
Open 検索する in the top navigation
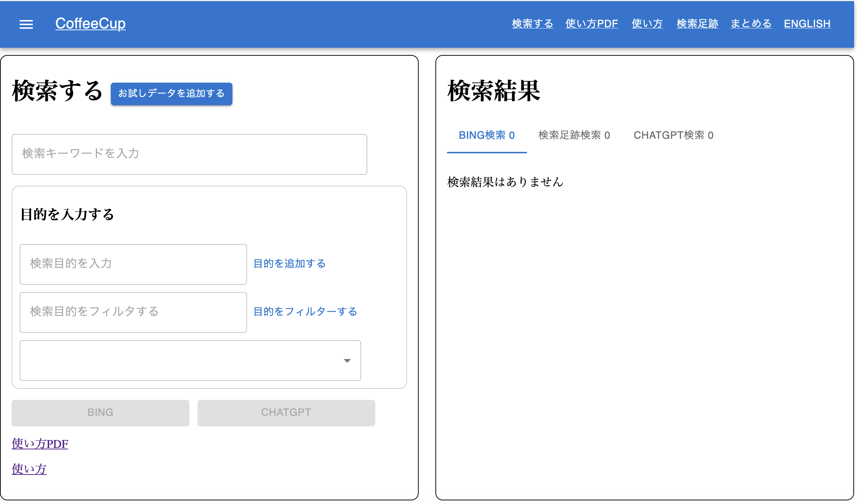click(x=532, y=23)
